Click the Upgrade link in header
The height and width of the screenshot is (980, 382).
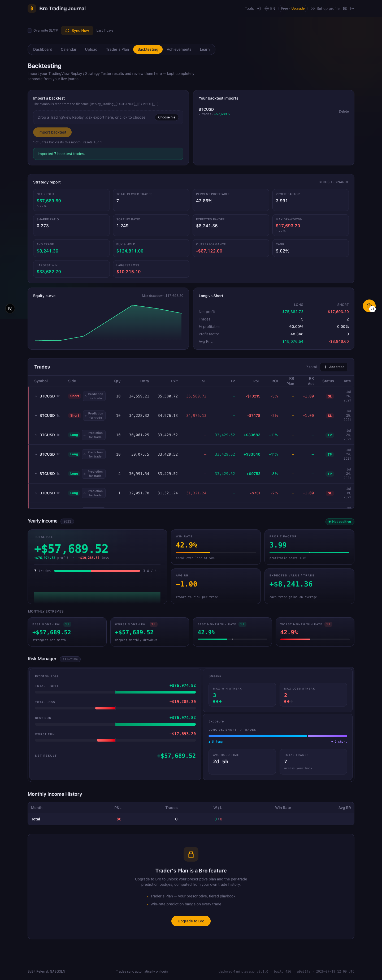coord(298,8)
